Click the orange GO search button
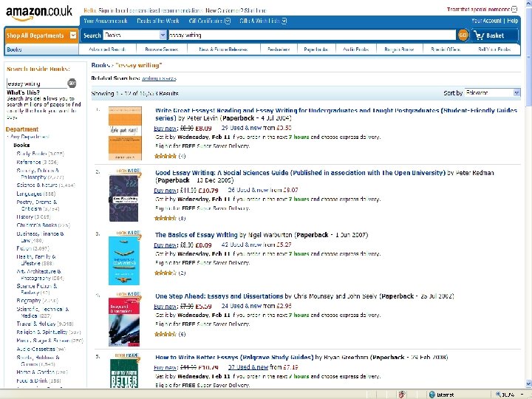 [x=463, y=35]
